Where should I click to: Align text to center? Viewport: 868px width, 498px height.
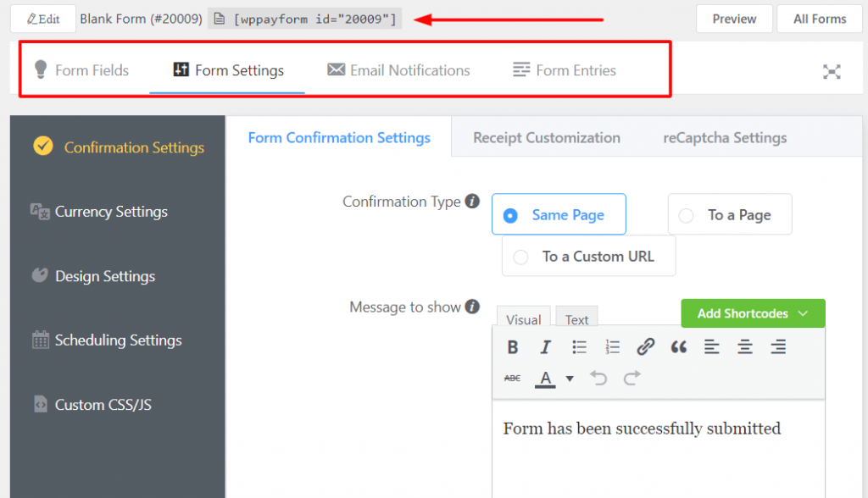pyautogui.click(x=744, y=346)
